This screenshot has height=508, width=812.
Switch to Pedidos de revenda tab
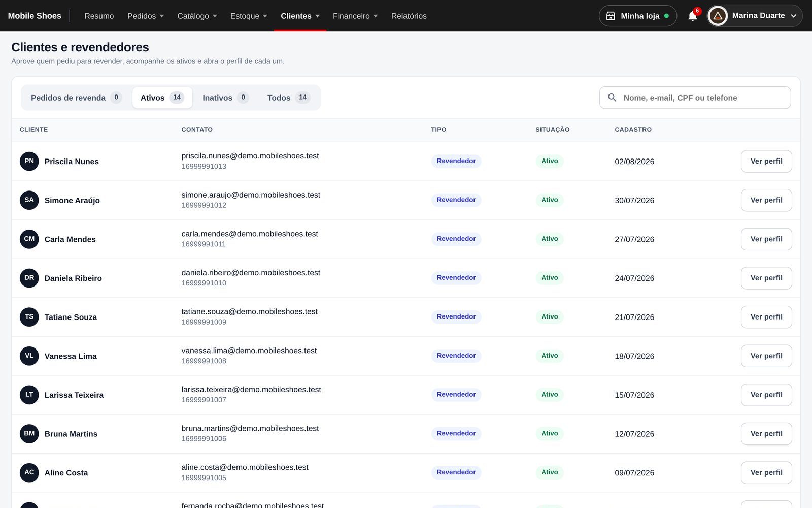[x=76, y=98]
